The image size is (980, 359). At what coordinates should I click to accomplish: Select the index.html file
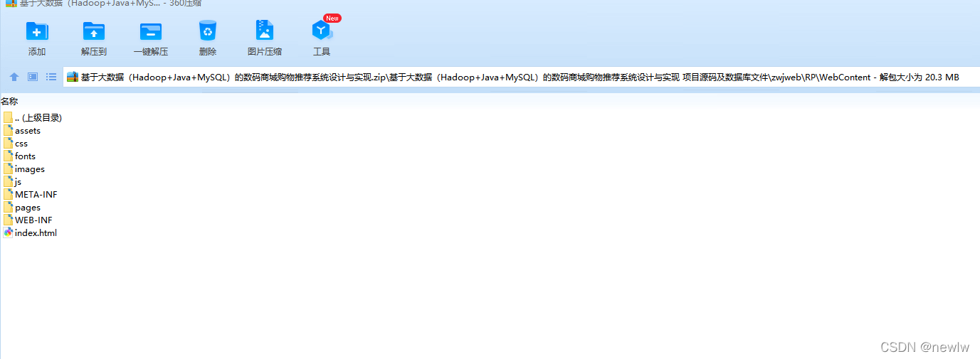pyautogui.click(x=30, y=233)
